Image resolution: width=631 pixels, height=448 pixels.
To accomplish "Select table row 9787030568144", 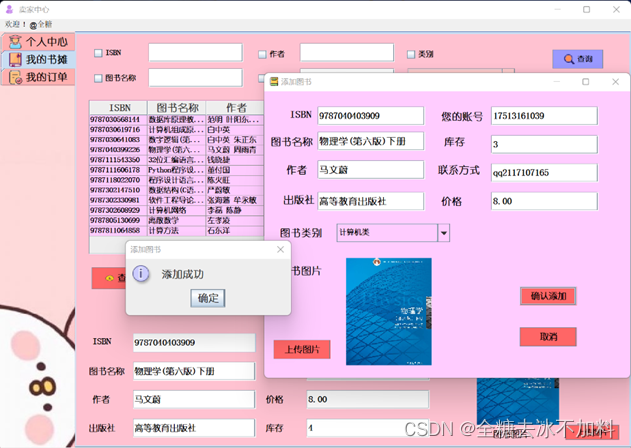I will click(177, 120).
